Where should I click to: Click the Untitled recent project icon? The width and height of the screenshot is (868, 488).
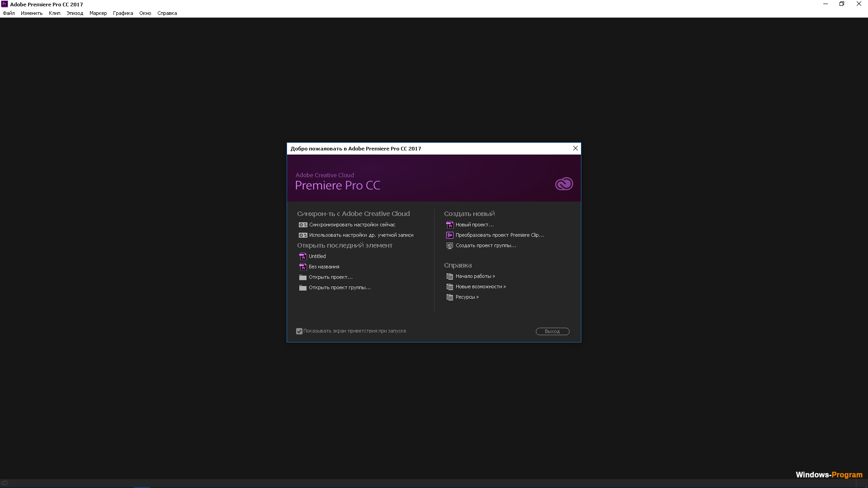click(x=302, y=256)
